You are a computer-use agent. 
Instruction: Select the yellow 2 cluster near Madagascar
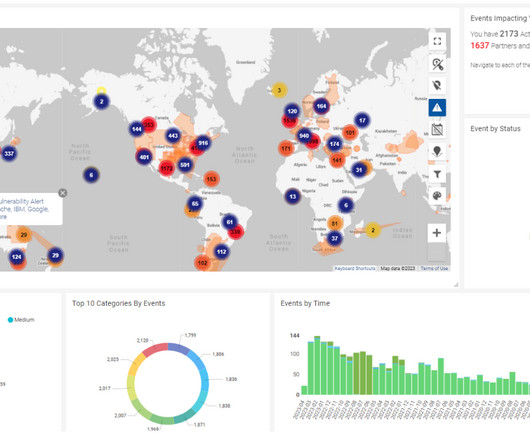[x=373, y=230]
